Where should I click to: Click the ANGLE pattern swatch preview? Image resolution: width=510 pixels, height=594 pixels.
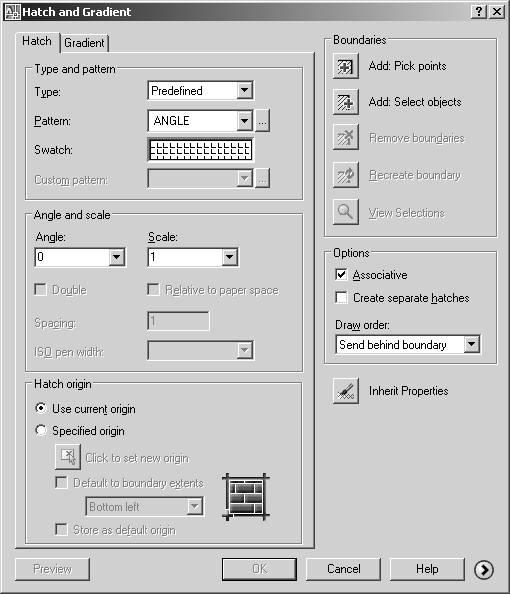tap(200, 150)
